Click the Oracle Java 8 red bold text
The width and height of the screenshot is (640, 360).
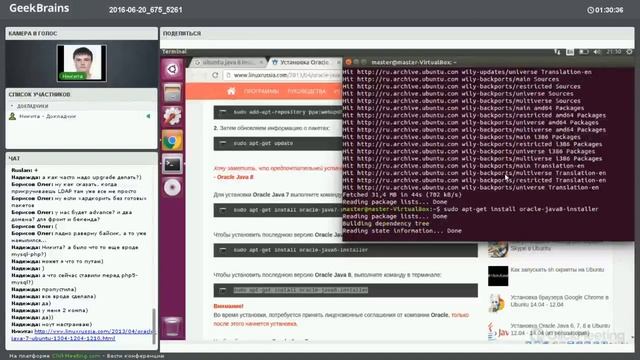235,177
